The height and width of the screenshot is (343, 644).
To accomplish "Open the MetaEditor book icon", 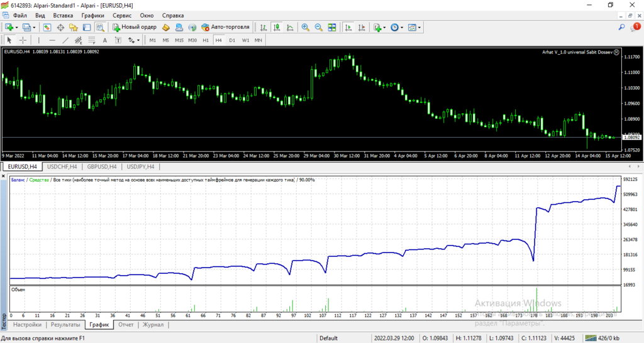I will point(166,28).
